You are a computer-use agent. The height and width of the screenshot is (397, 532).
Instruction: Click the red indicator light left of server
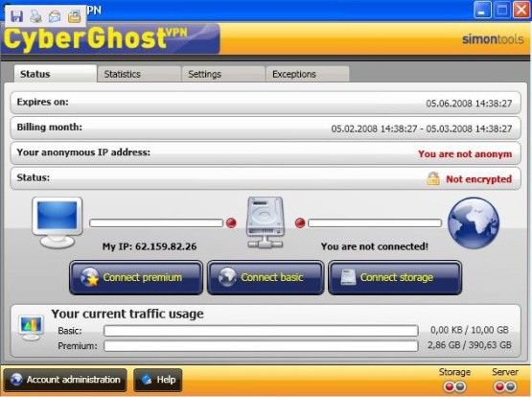pos(231,222)
